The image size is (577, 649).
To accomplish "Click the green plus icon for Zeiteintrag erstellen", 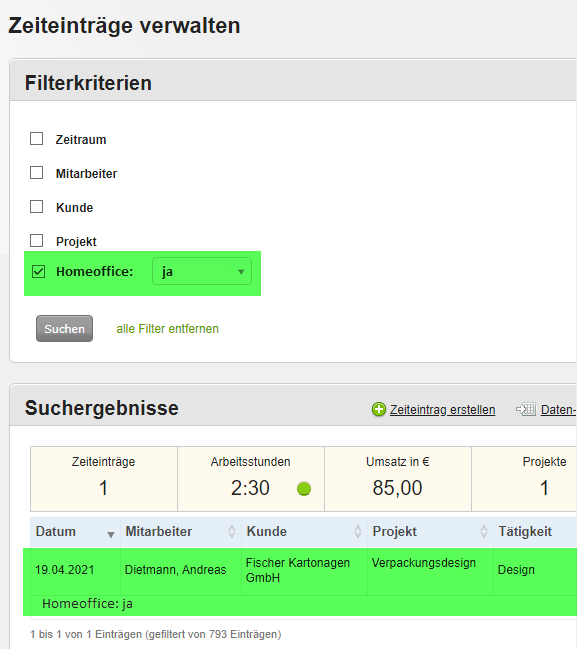I will 378,409.
